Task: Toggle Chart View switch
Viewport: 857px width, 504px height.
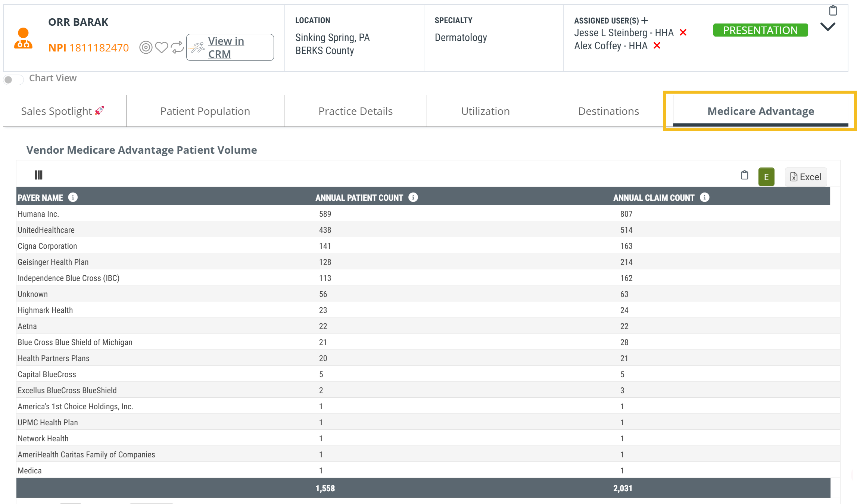Action: (13, 79)
